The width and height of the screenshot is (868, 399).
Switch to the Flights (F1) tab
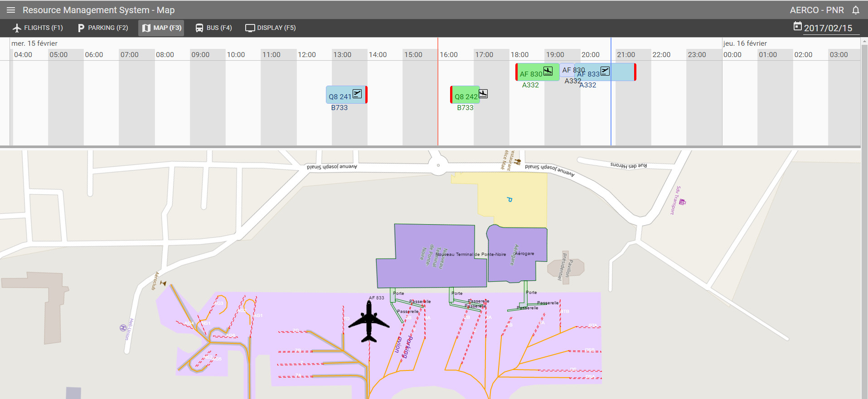(x=38, y=28)
